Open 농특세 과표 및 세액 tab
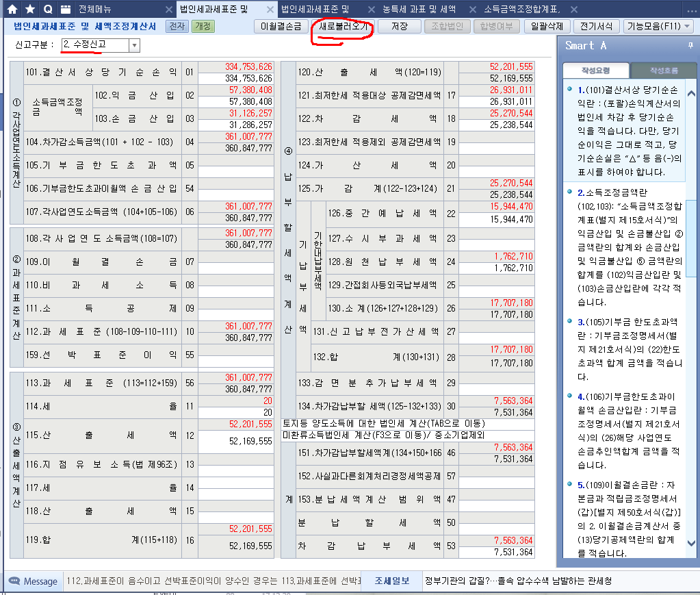Screen dimensions: 700x595 pyautogui.click(x=419, y=10)
